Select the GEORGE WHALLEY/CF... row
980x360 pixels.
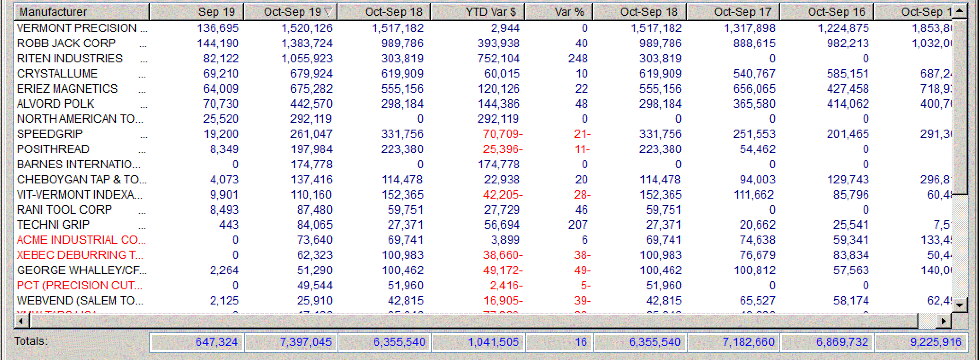tap(483, 270)
